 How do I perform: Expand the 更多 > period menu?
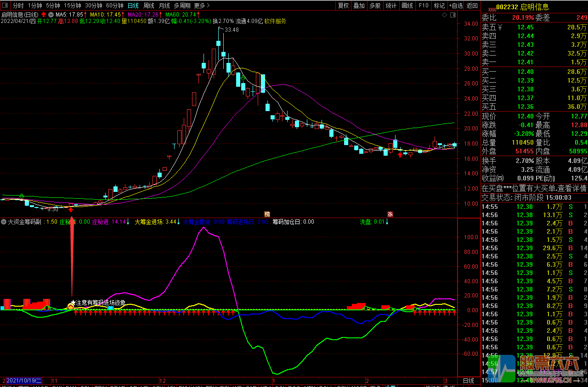[202, 6]
